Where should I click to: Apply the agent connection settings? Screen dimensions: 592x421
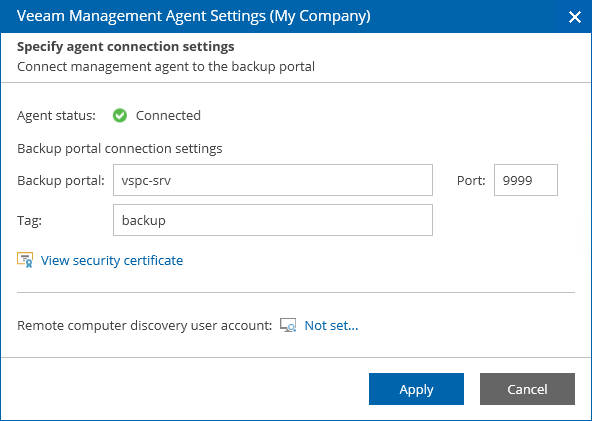tap(416, 389)
